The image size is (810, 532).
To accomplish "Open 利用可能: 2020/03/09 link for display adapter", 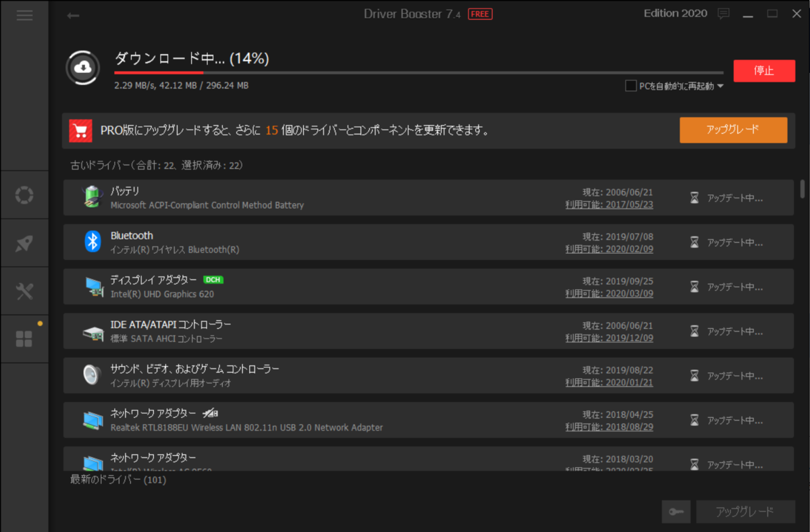I will click(x=610, y=294).
